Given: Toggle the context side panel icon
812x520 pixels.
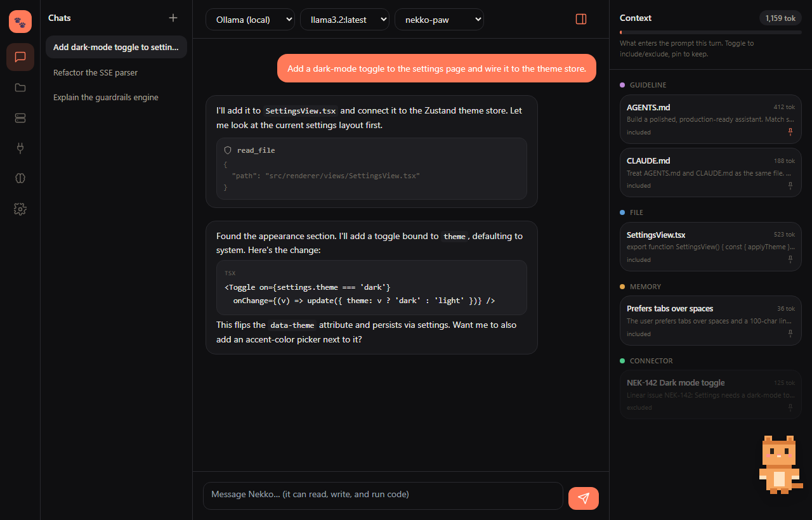Looking at the screenshot, I should [581, 19].
